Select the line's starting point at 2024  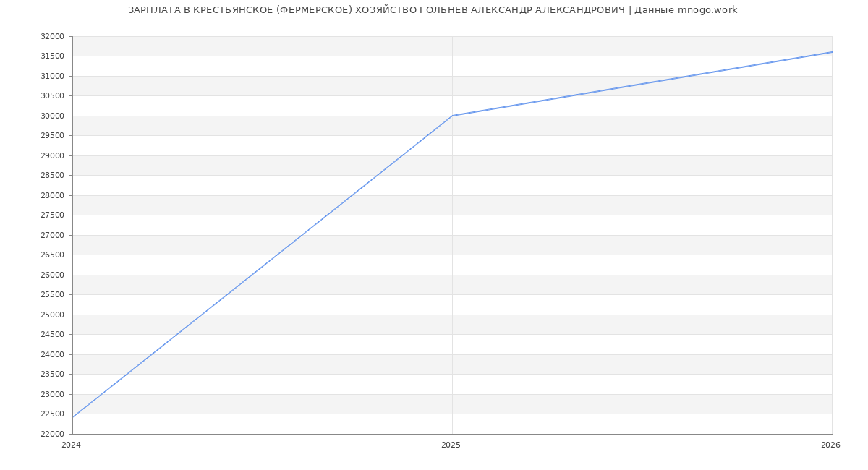[73, 417]
